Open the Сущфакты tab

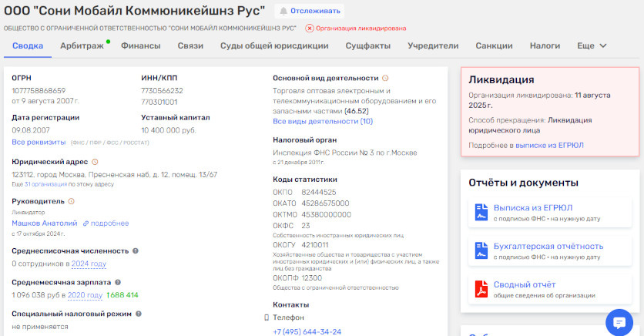[x=368, y=45]
